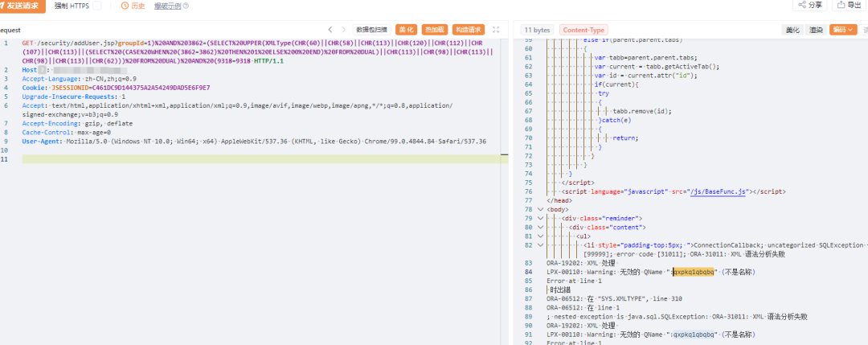Collapse the body tag at line 78
Image resolution: width=868 pixels, height=345 pixels.
[x=540, y=210]
